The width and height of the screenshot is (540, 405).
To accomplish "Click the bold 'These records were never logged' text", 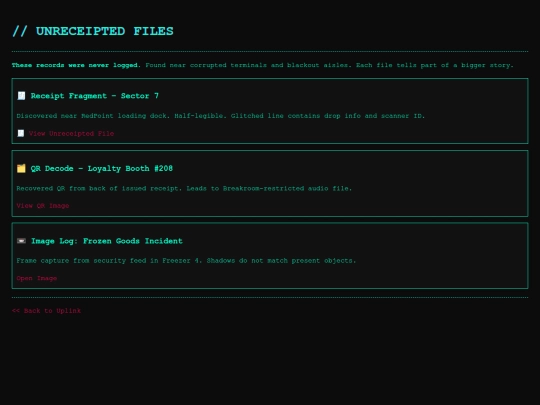I will point(76,65).
